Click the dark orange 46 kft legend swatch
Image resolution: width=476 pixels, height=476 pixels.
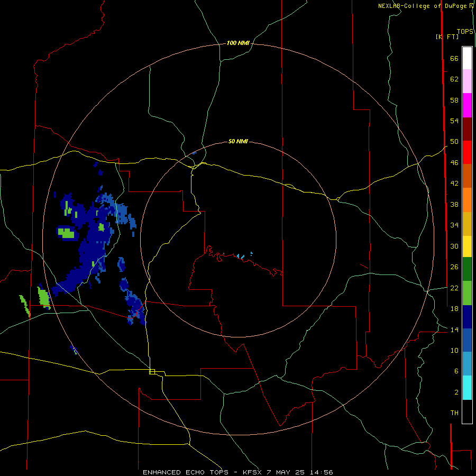tap(467, 176)
